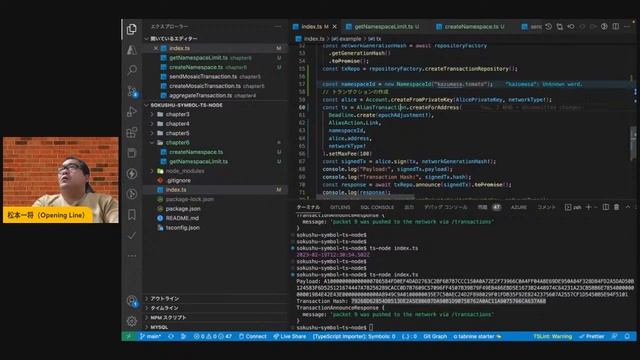Add a new terminal with the plus icon

pyautogui.click(x=589, y=207)
